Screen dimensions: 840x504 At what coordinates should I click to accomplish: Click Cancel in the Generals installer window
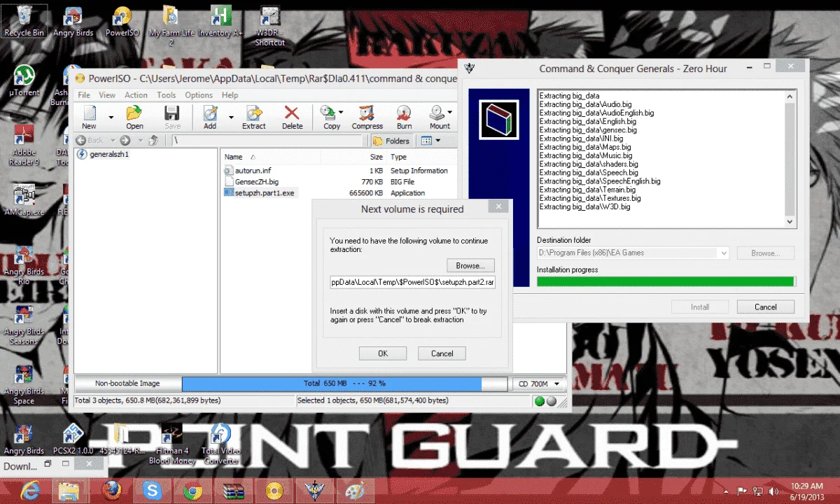pos(765,307)
